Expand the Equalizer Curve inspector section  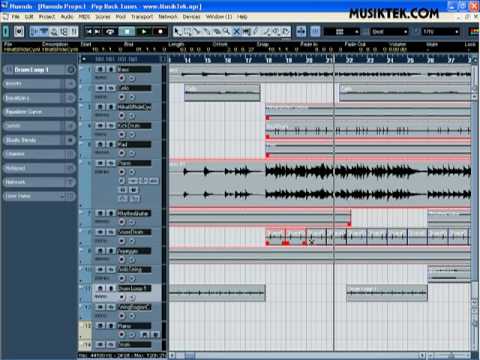click(39, 112)
